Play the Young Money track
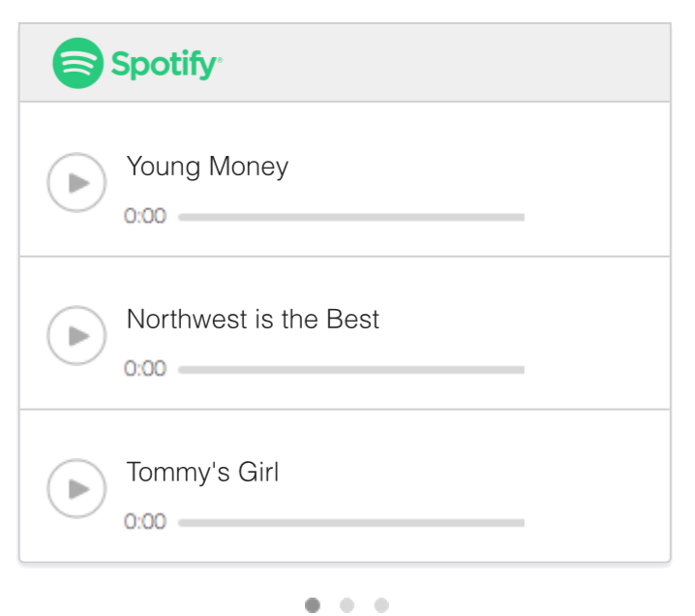The width and height of the screenshot is (695, 616). pyautogui.click(x=76, y=182)
